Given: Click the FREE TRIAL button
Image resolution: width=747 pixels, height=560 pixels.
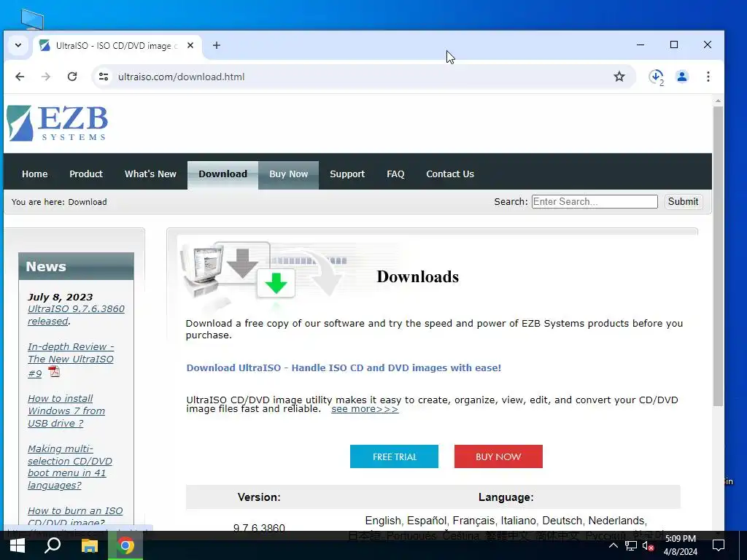Looking at the screenshot, I should 394,456.
